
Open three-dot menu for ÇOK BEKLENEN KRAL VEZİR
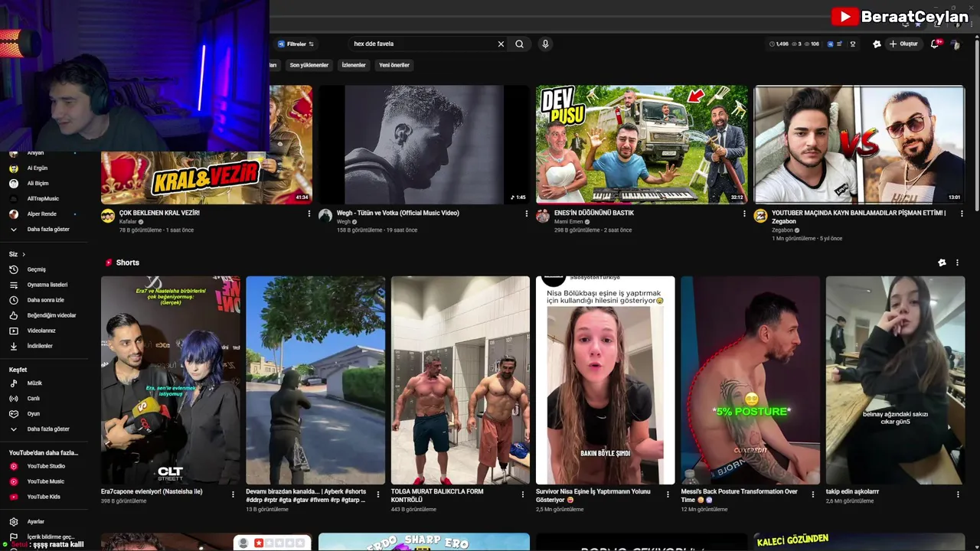[309, 214]
